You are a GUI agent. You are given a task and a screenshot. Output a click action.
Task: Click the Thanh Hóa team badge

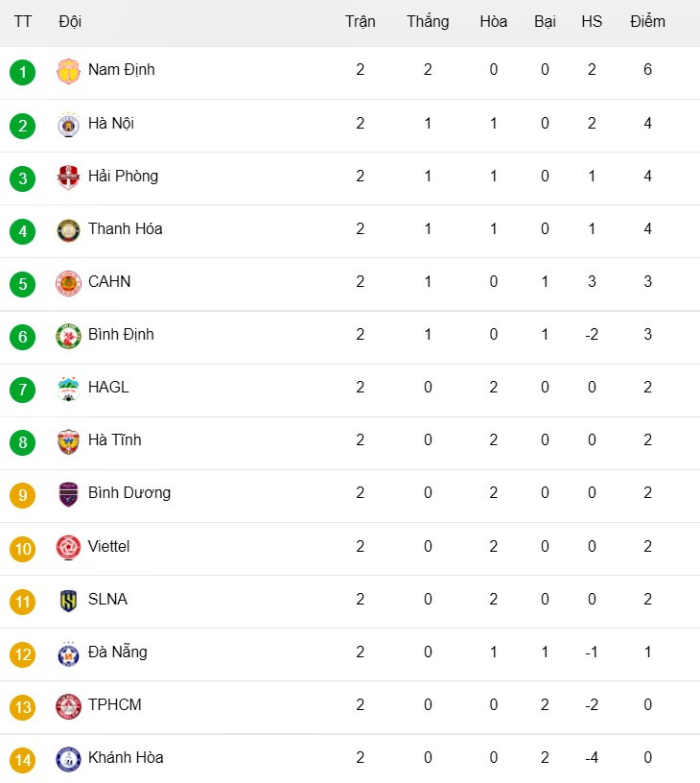pyautogui.click(x=68, y=230)
